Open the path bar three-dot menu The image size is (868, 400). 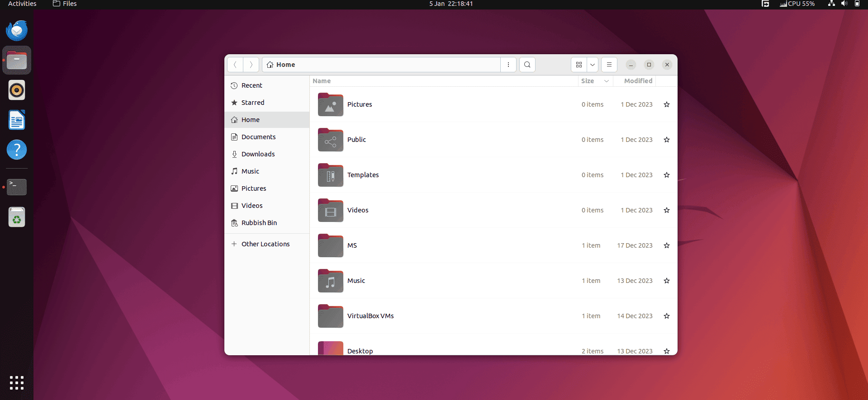[x=508, y=65]
